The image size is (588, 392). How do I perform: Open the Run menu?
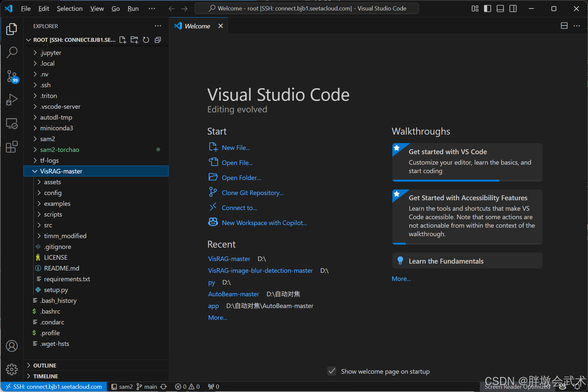133,8
